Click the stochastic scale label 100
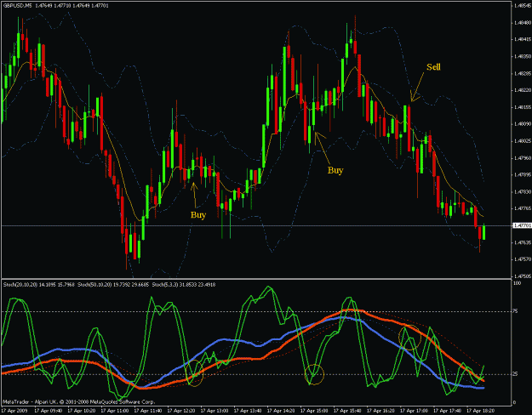The width and height of the screenshot is (532, 415). click(x=517, y=283)
